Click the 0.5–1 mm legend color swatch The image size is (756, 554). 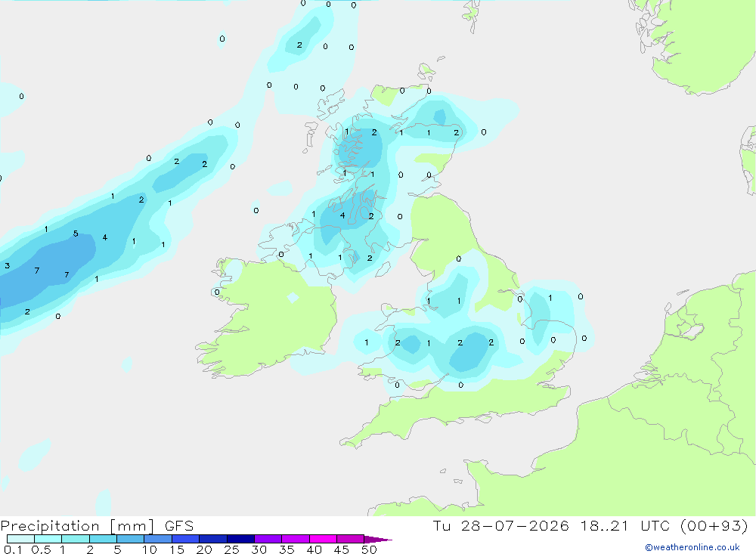coord(48,539)
